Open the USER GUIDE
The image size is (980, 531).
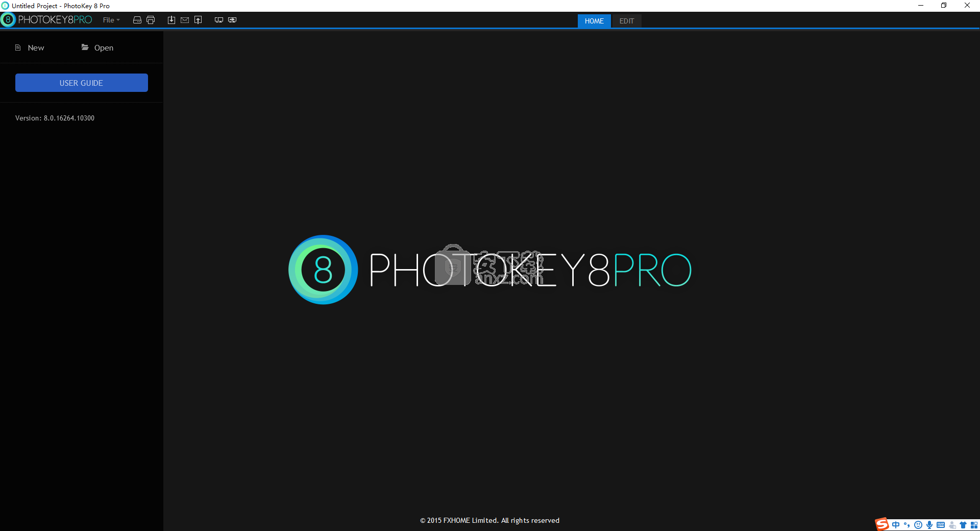point(82,83)
